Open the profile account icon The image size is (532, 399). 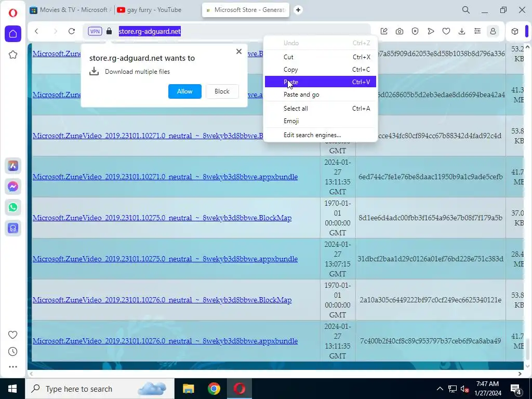493,31
